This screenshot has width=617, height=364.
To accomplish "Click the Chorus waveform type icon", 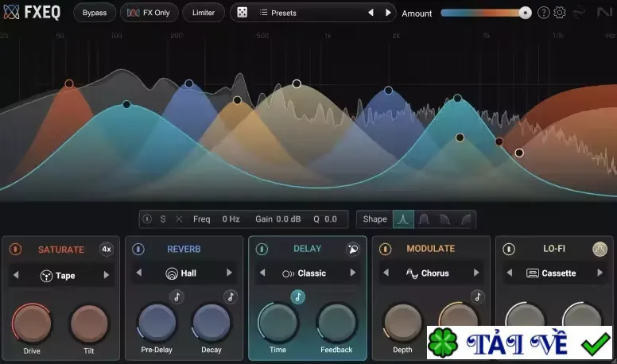I will coord(412,273).
